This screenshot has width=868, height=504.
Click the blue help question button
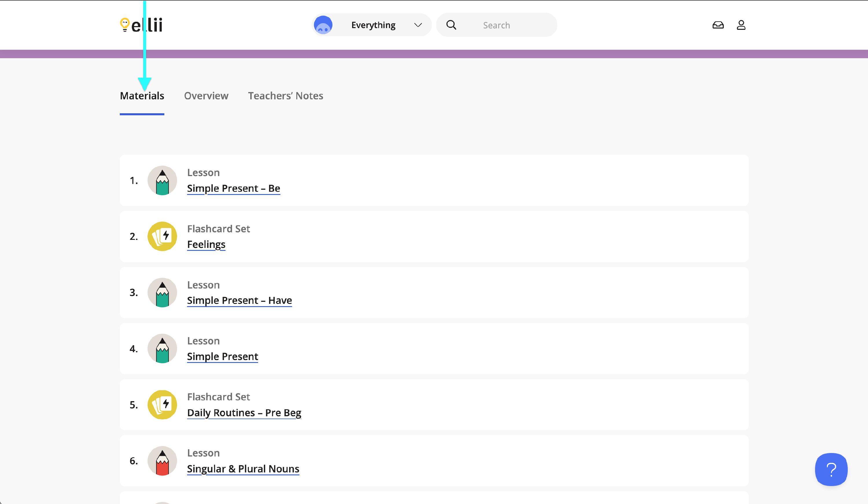coord(831,469)
